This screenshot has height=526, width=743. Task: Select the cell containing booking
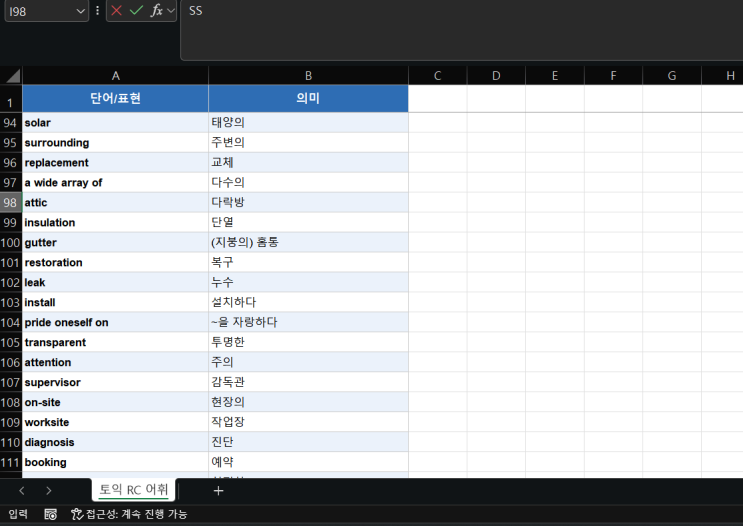(116, 462)
